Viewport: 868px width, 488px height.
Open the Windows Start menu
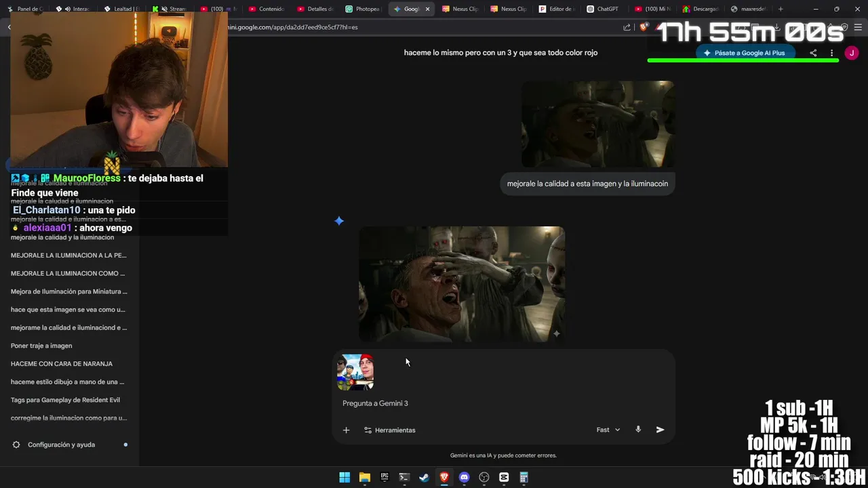click(x=344, y=477)
